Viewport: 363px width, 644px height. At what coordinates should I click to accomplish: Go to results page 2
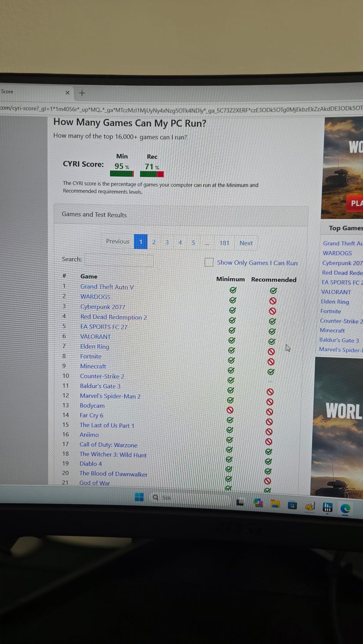154,242
